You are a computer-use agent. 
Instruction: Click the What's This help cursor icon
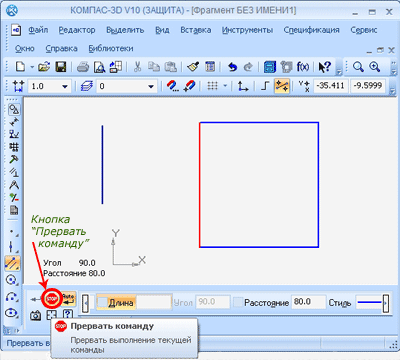pyautogui.click(x=324, y=67)
